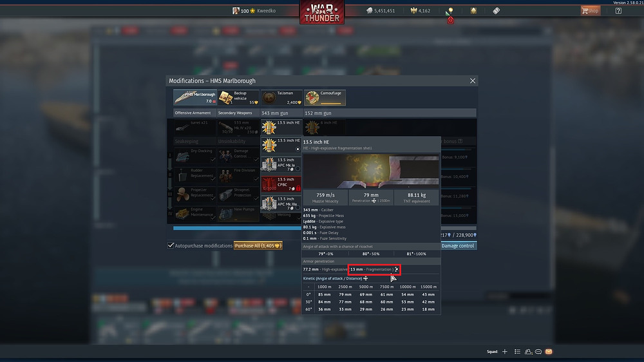Click the Fire Division modification
Screen dimensions: 644x362
pyautogui.click(x=238, y=175)
